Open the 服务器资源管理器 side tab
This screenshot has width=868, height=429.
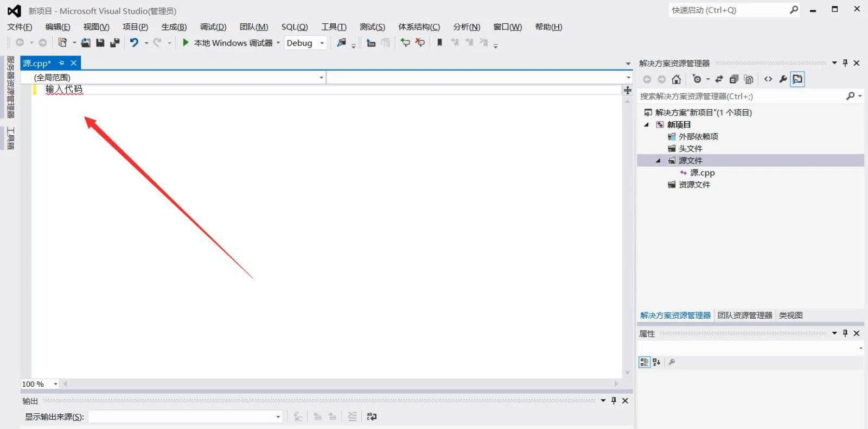[10, 87]
